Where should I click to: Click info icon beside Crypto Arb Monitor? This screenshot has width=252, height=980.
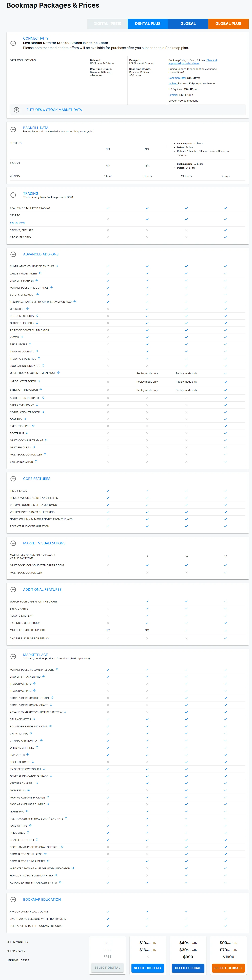point(41,740)
